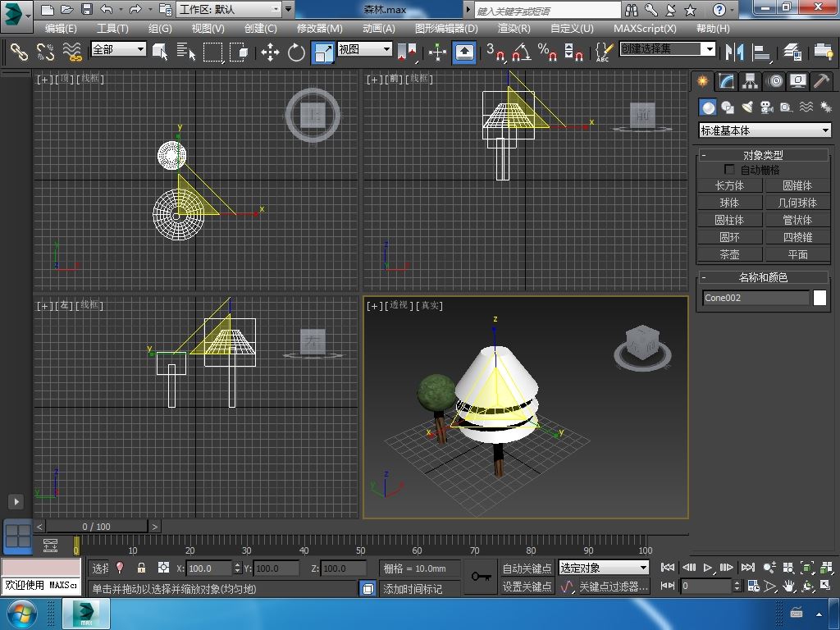The image size is (840, 630).
Task: Open the Modify panel tab
Action: point(726,81)
